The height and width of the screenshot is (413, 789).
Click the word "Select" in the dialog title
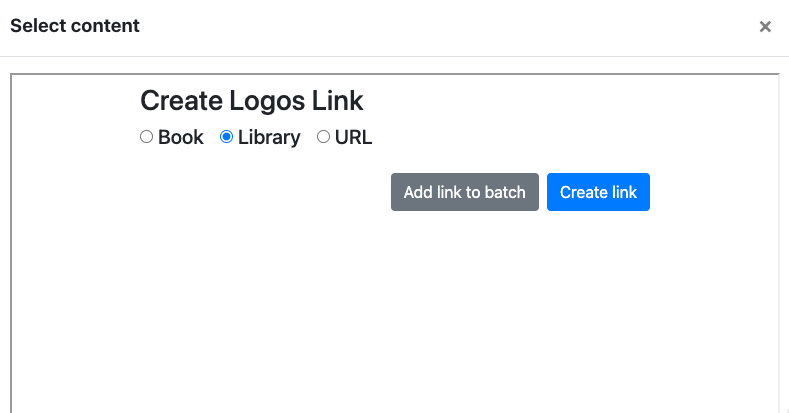[37, 26]
